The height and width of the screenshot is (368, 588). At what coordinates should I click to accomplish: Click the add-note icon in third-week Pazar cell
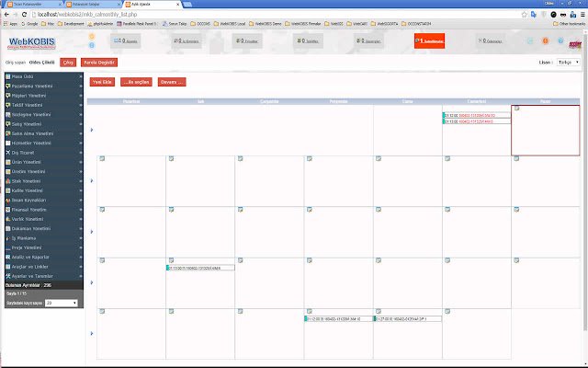tap(516, 210)
